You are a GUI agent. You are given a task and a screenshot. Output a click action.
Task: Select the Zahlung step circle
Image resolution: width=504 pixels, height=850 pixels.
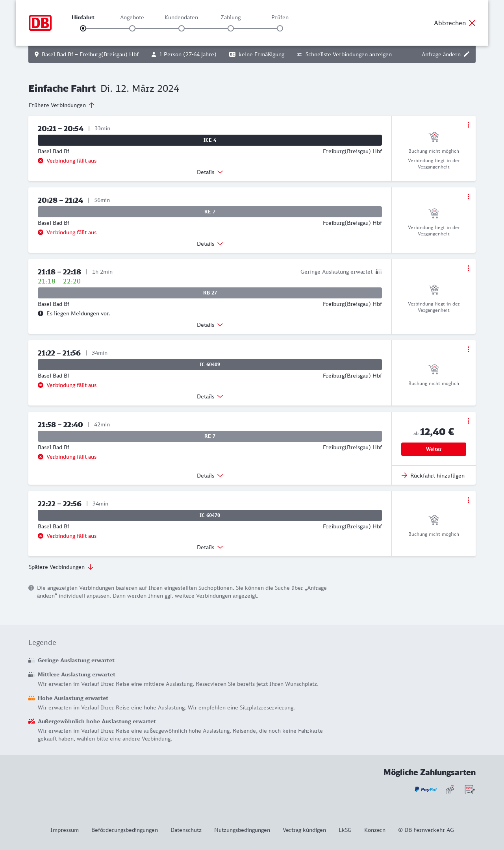click(x=231, y=28)
